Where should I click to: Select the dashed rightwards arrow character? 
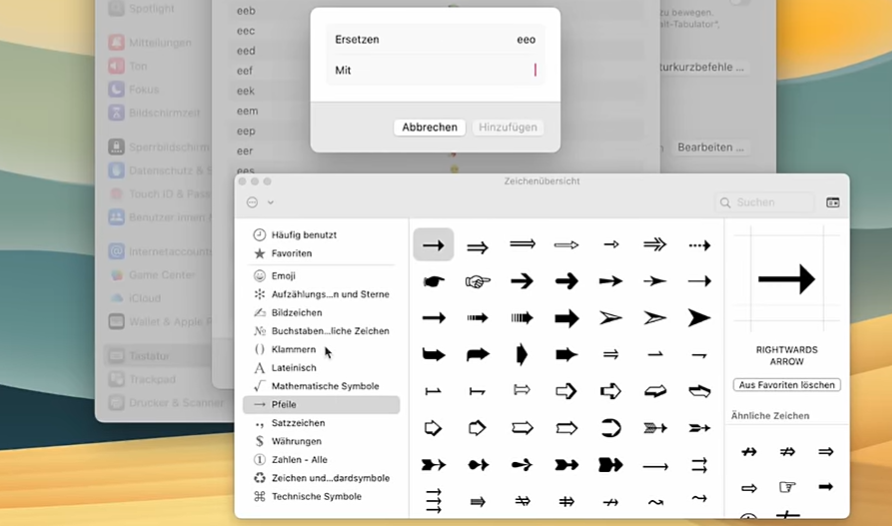click(699, 245)
